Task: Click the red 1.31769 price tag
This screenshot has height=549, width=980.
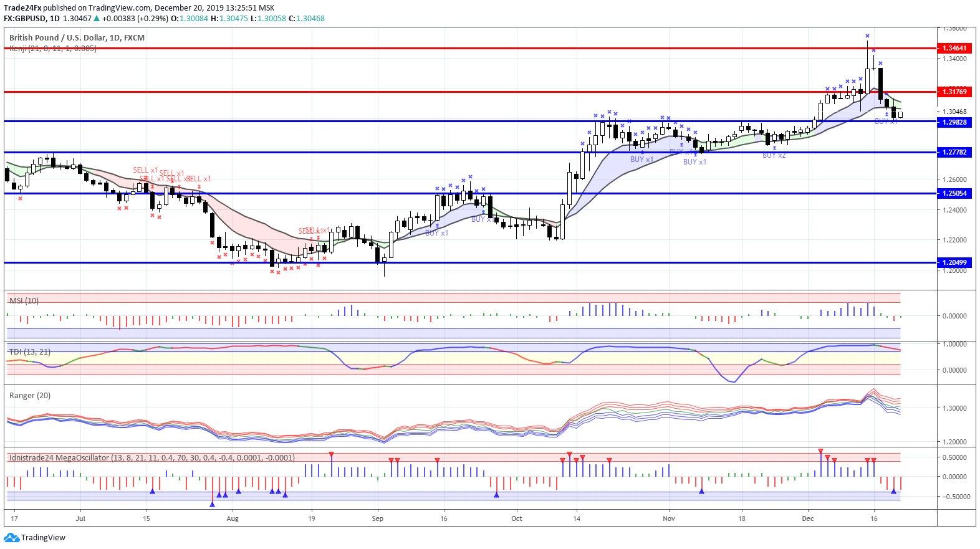Action: (x=954, y=92)
